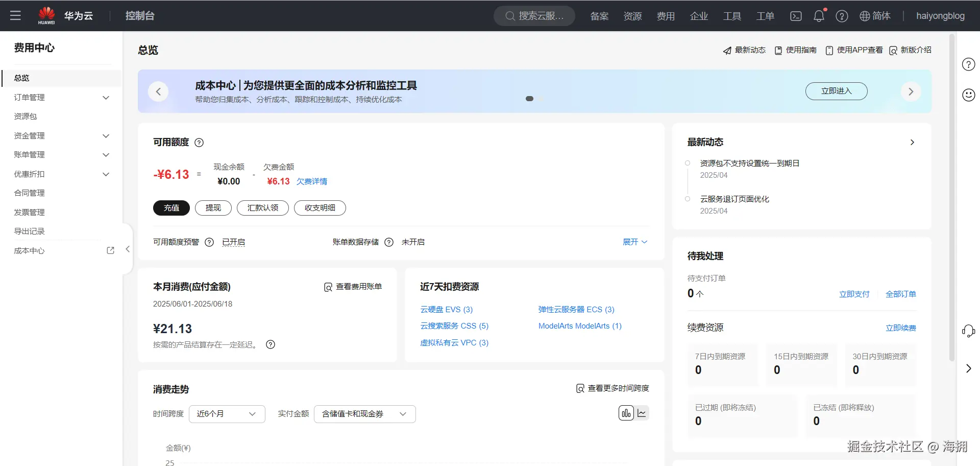Viewport: 980px width, 466px height.
Task: Collapse the left sidebar with the arrow handle
Action: click(x=127, y=249)
